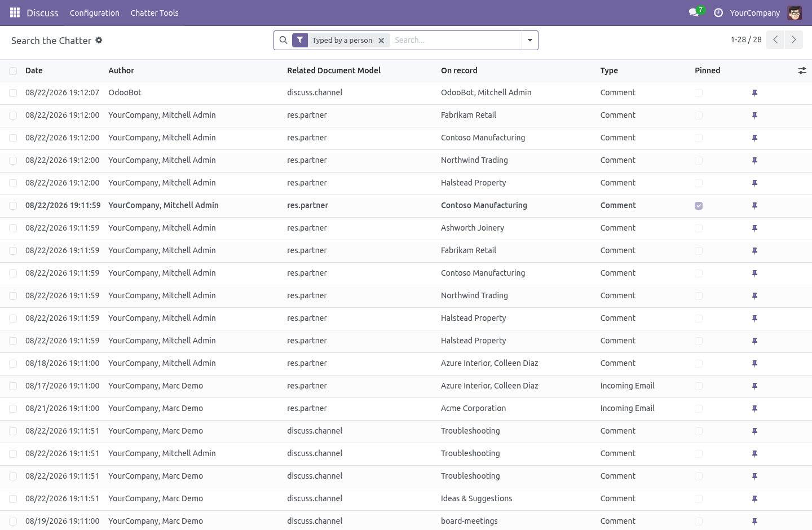
Task: Click the pin icon on the board-meetings row
Action: click(x=754, y=522)
